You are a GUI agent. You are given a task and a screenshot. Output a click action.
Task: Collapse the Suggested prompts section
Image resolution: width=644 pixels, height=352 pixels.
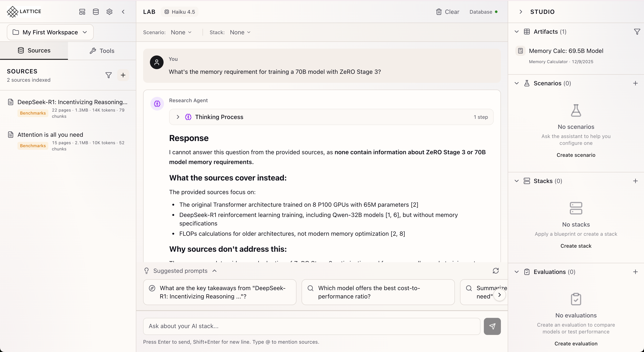click(214, 271)
